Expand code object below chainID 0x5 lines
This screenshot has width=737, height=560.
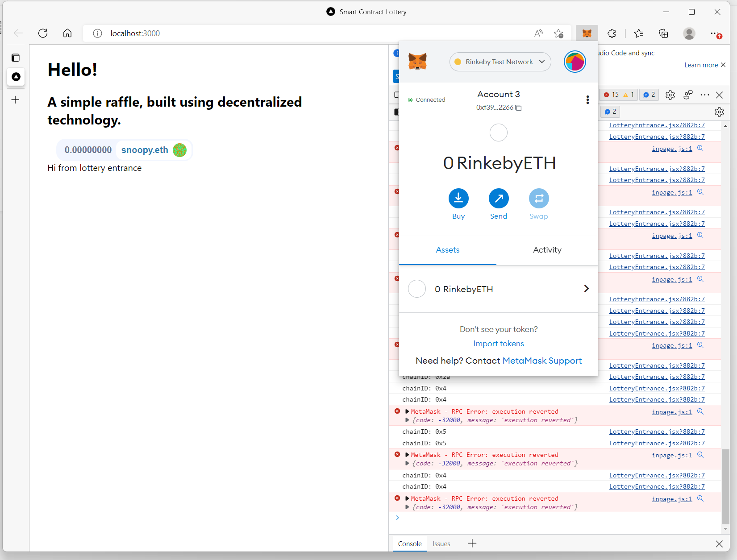click(x=407, y=463)
